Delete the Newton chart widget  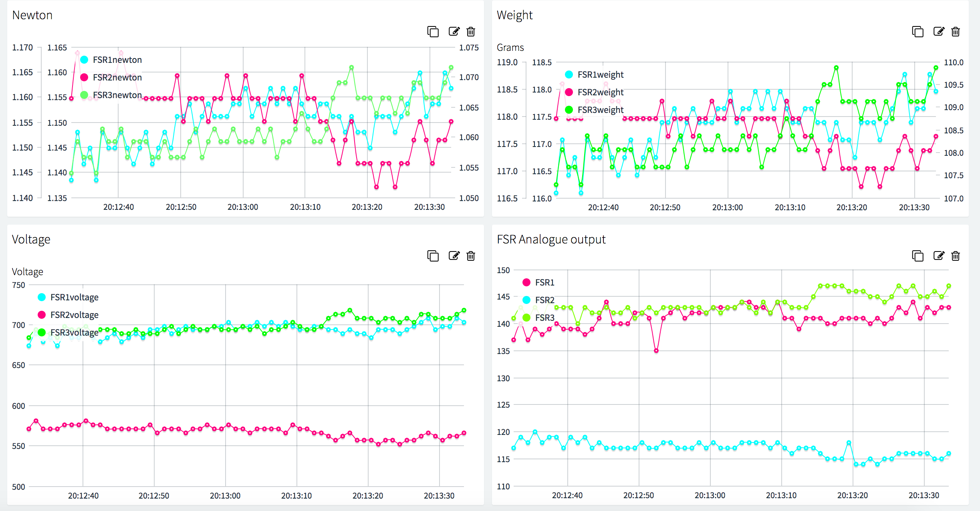[x=471, y=32]
